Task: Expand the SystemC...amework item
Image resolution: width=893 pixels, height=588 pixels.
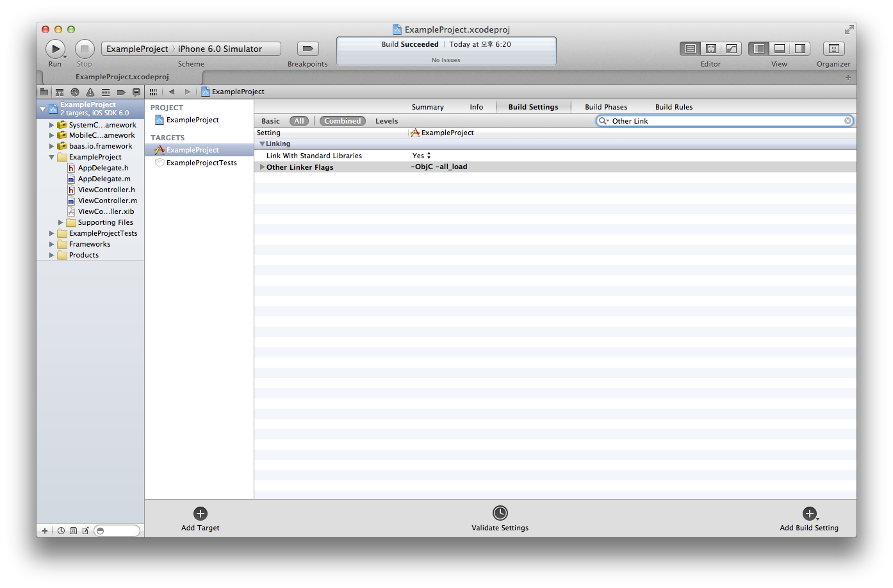Action: click(x=52, y=125)
